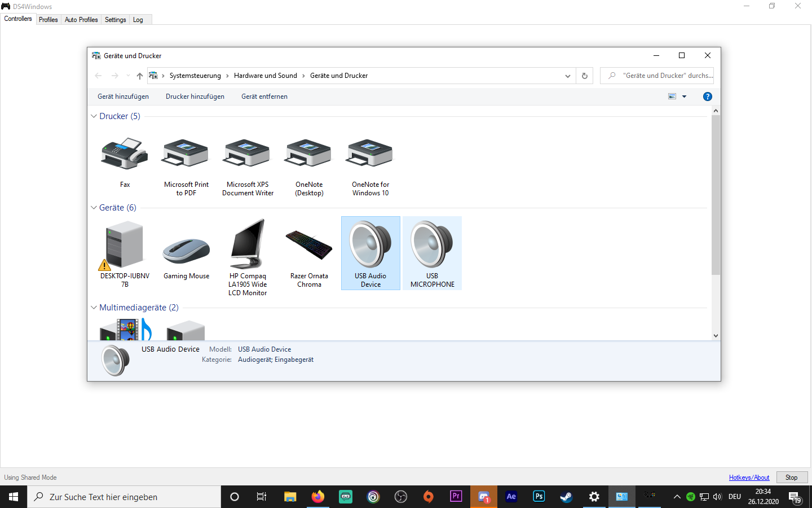
Task: Open the Hotkeys/About link in DS4Windows
Action: point(749,478)
